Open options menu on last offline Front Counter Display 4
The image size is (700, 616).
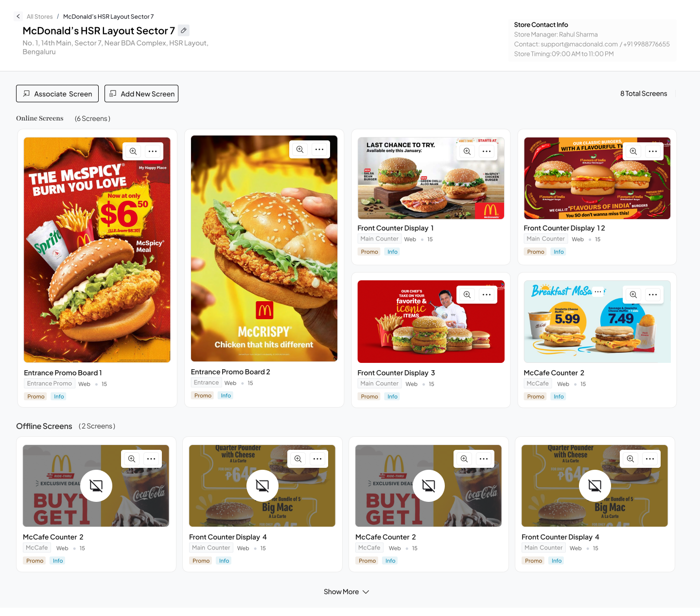point(650,459)
